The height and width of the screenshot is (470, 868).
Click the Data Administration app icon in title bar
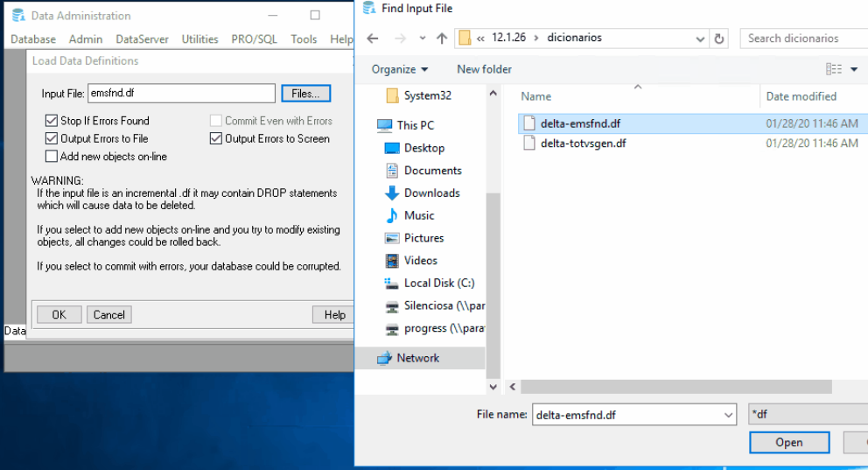coord(19,15)
